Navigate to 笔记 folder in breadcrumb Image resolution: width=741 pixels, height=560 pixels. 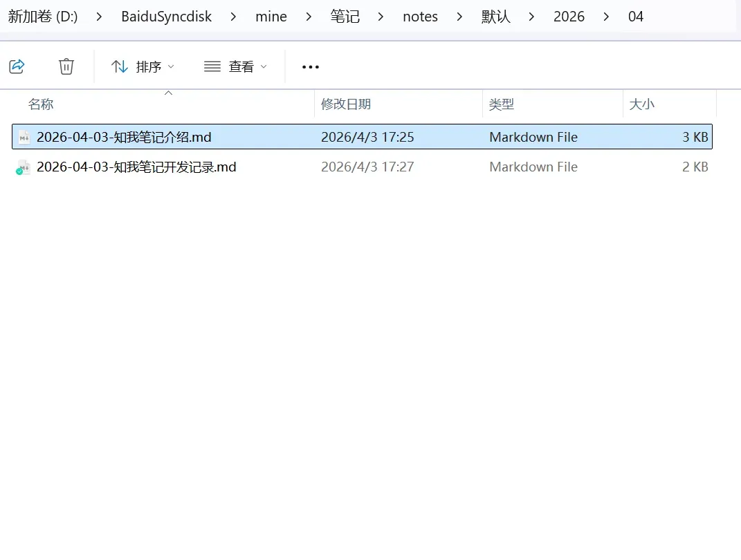point(345,17)
